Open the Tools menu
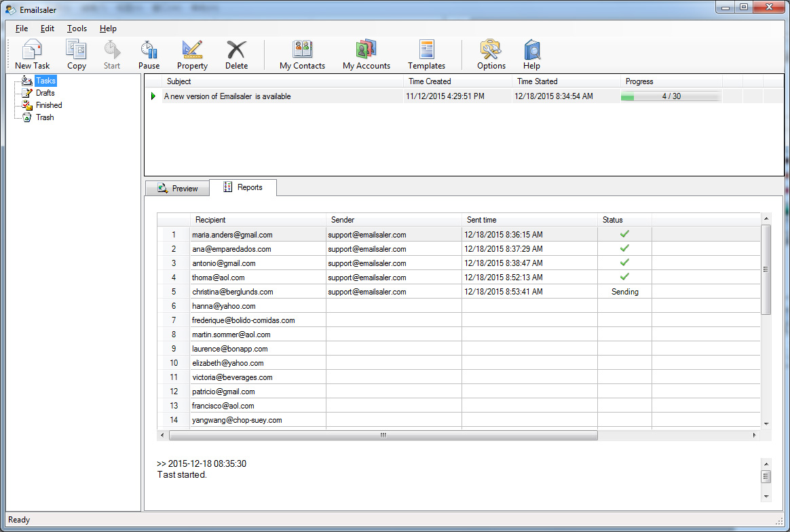The width and height of the screenshot is (790, 532). tap(77, 28)
